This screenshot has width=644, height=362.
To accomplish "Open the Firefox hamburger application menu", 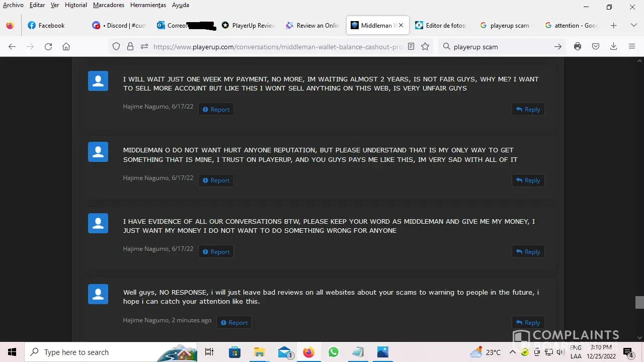I will pos(632,47).
